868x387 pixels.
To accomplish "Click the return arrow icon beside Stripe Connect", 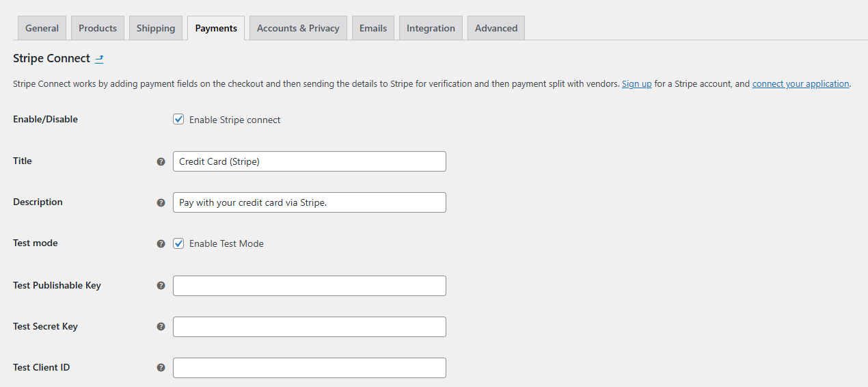I will click(x=99, y=59).
